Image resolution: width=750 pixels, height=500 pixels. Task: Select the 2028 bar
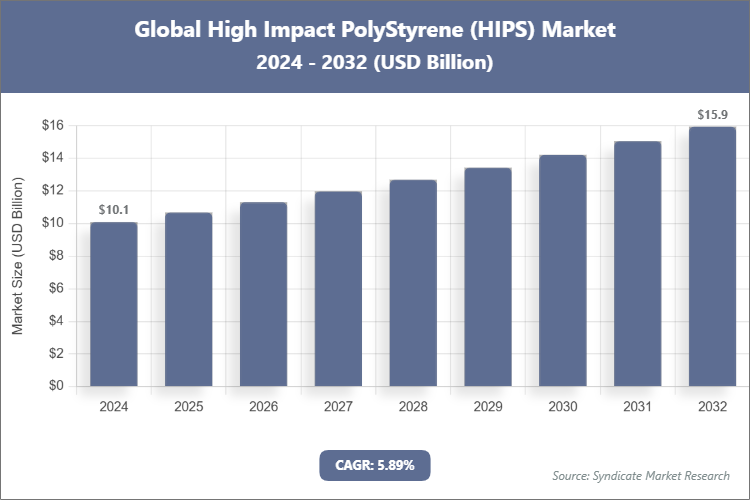point(413,283)
